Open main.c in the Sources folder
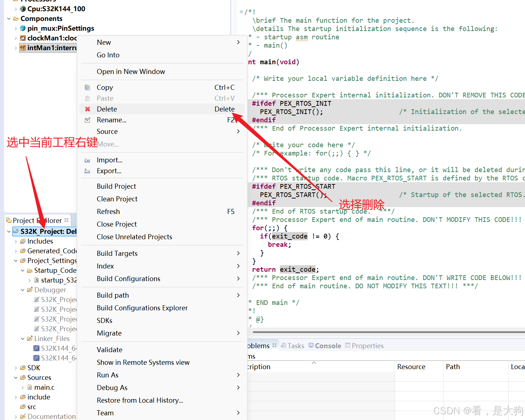 [44, 387]
